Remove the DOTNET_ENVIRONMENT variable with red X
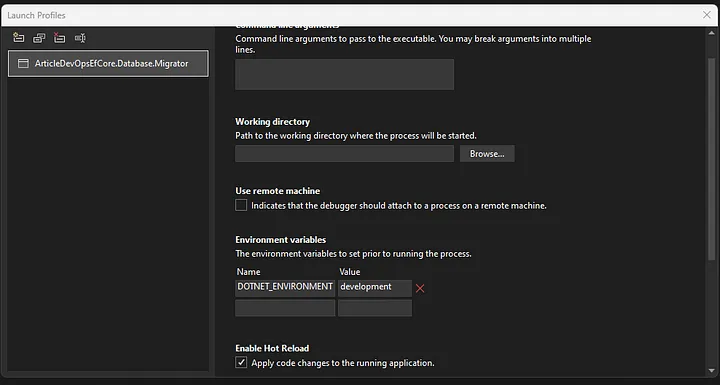Screen dimensions: 720x385 coord(420,288)
